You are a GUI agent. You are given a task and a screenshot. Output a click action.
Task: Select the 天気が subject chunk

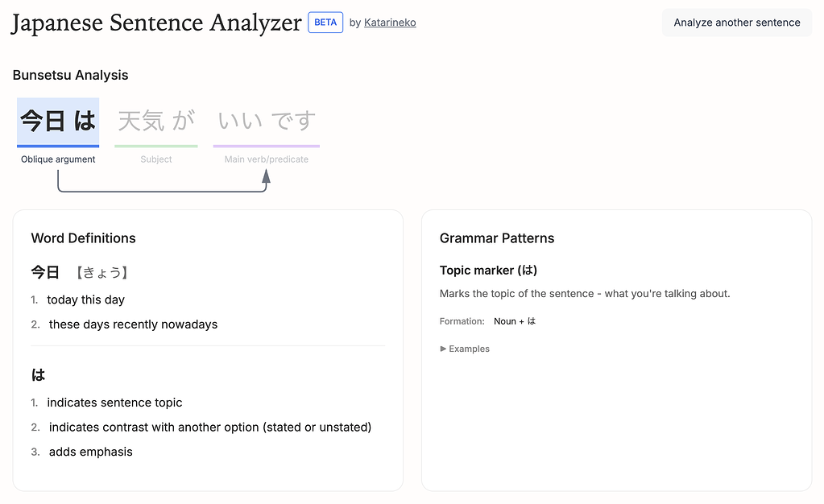[x=155, y=120]
